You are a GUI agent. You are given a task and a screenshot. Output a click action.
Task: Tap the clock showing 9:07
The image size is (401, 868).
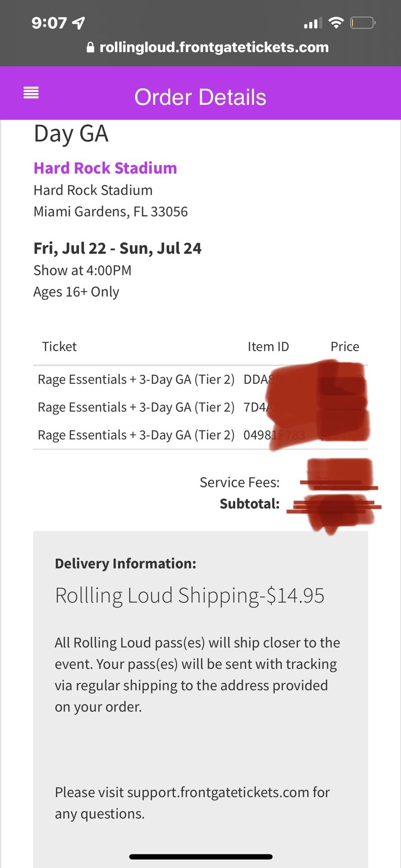[x=49, y=23]
